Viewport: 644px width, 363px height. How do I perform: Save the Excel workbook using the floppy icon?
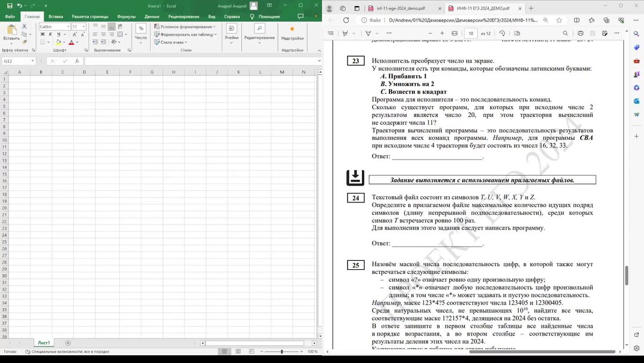(10, 6)
